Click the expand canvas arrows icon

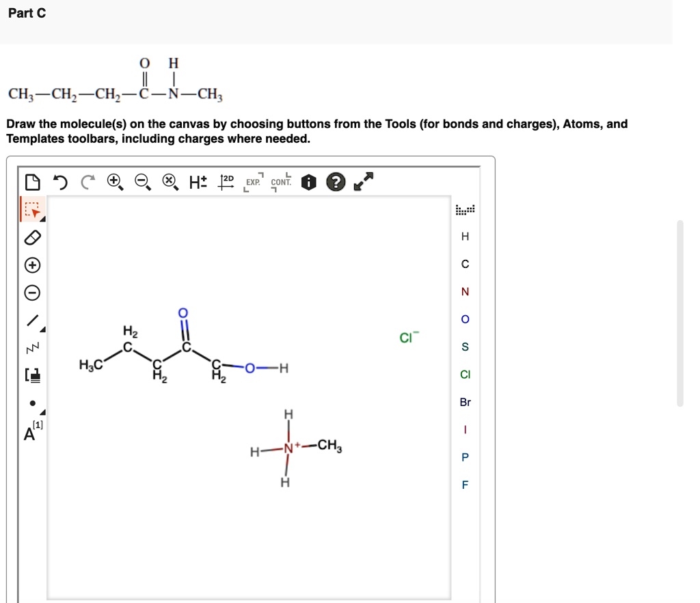pos(363,180)
